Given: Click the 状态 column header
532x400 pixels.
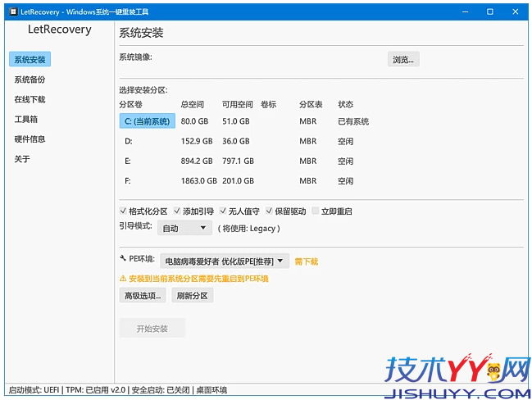Looking at the screenshot, I should (x=346, y=104).
